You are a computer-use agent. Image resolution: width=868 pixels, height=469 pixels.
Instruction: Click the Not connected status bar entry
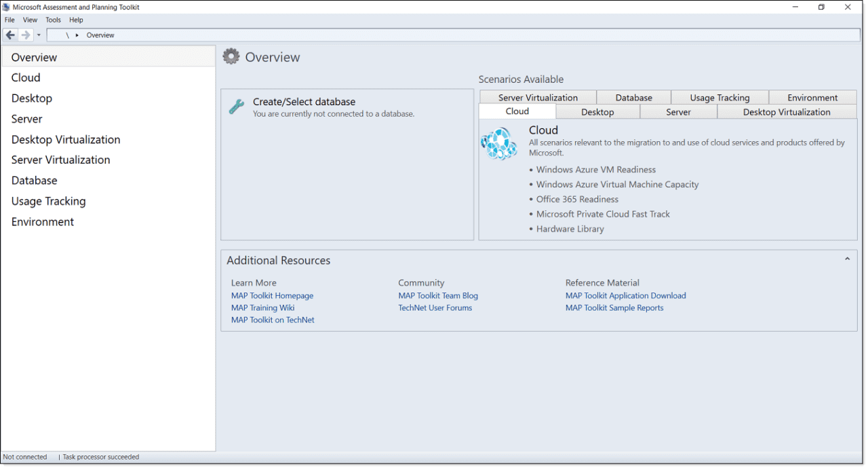coord(25,457)
